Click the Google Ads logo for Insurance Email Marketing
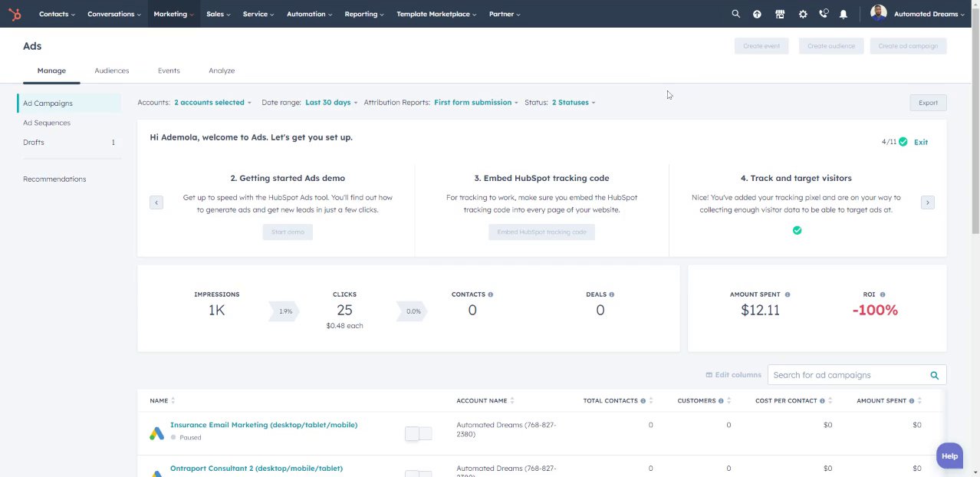The image size is (980, 477). pos(156,433)
